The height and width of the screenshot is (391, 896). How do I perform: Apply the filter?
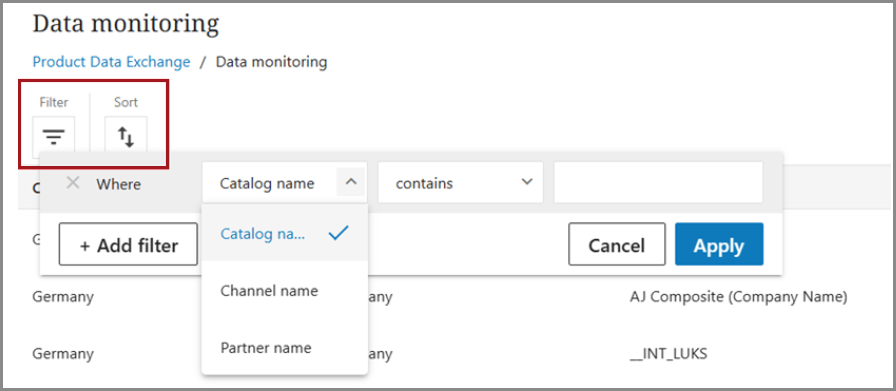(x=719, y=245)
